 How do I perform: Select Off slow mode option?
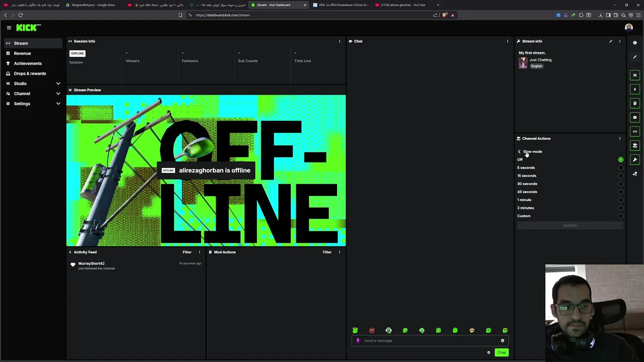(x=570, y=159)
